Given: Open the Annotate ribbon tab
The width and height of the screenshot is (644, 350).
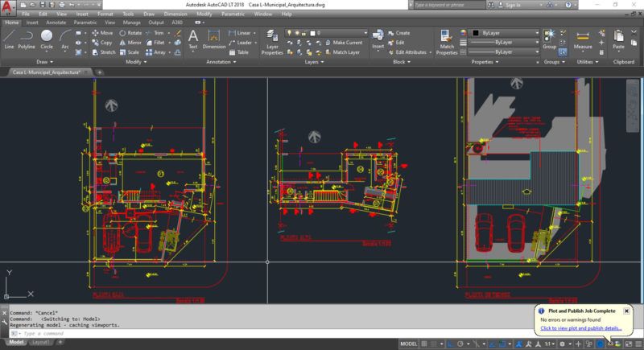Looking at the screenshot, I should click(x=56, y=23).
